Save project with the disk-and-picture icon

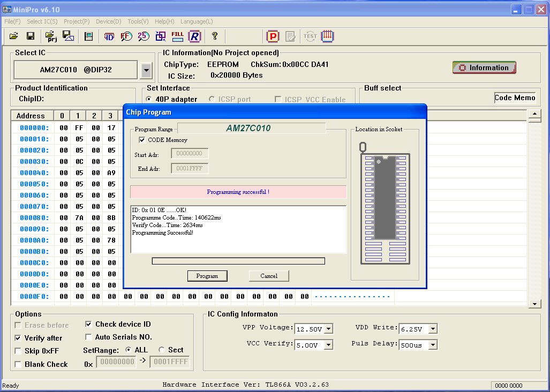(68, 36)
